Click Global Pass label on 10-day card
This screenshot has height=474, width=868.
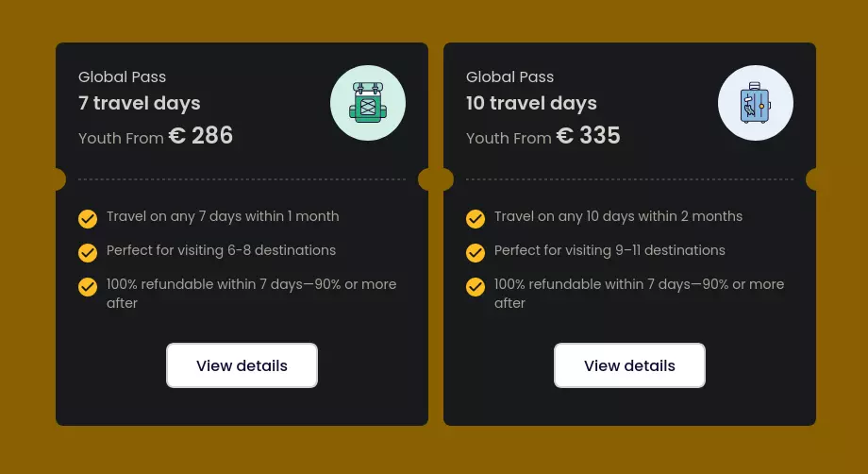[509, 77]
